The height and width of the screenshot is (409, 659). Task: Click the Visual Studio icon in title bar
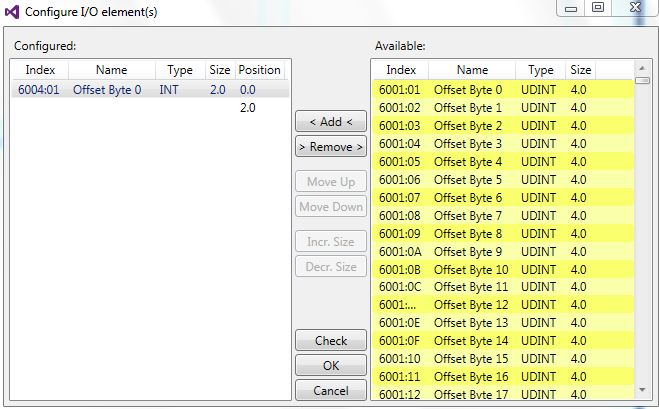tap(12, 12)
